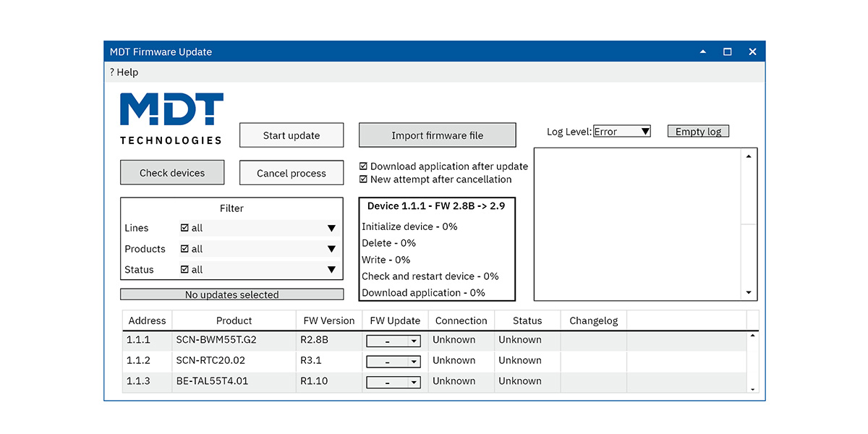
Task: Click Import firmware file
Action: point(437,135)
